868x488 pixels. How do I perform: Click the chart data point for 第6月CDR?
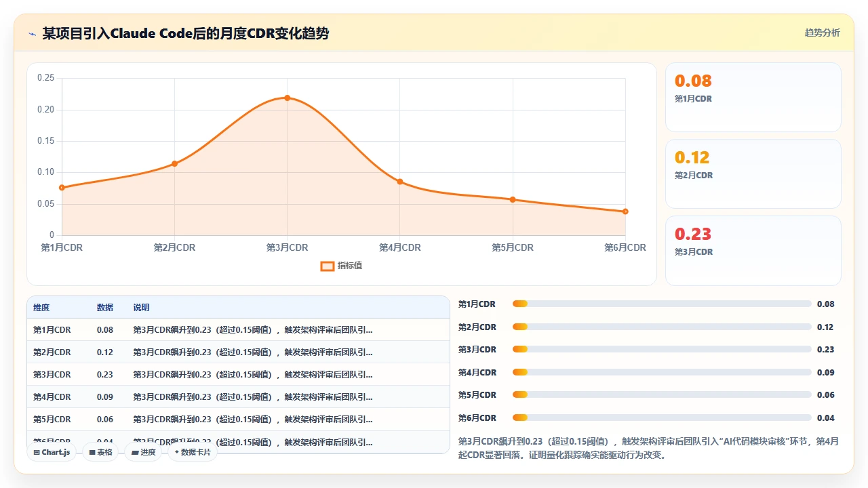click(x=625, y=211)
